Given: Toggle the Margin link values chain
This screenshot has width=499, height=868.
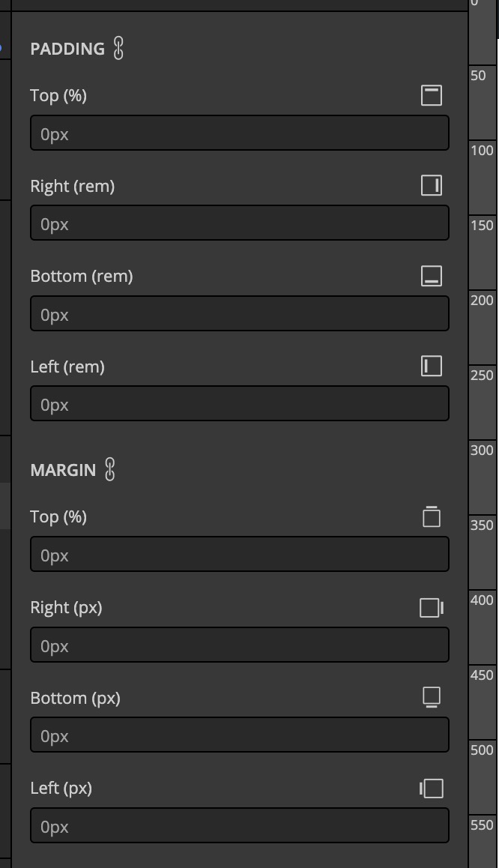Looking at the screenshot, I should tap(110, 469).
